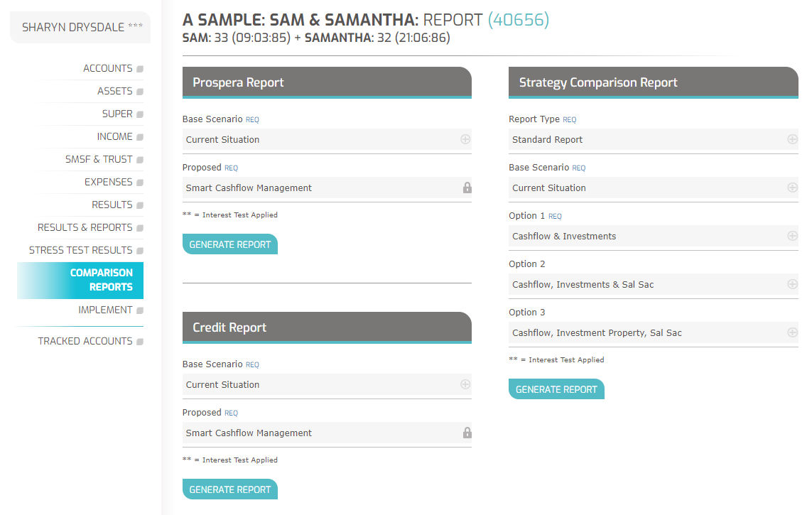
Task: Click the square indicator next to SUPER
Action: pos(140,114)
